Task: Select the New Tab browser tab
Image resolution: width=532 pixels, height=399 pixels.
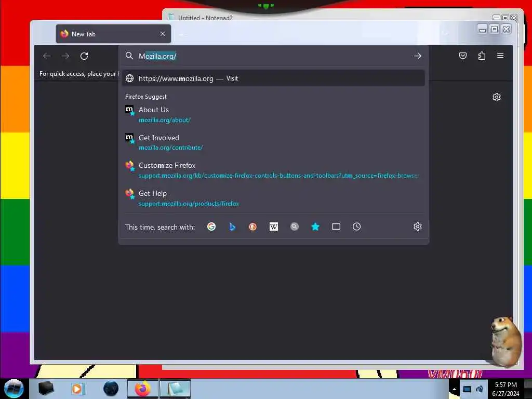Action: (113, 34)
